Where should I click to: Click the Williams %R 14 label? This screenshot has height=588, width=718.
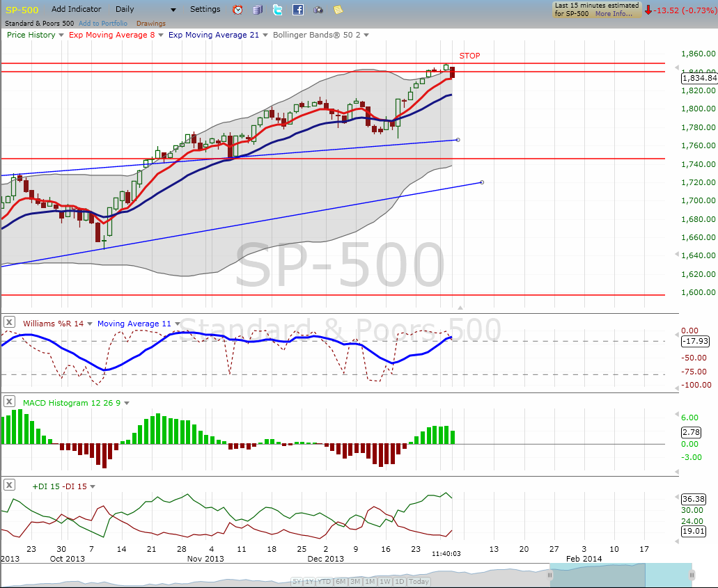[x=53, y=324]
